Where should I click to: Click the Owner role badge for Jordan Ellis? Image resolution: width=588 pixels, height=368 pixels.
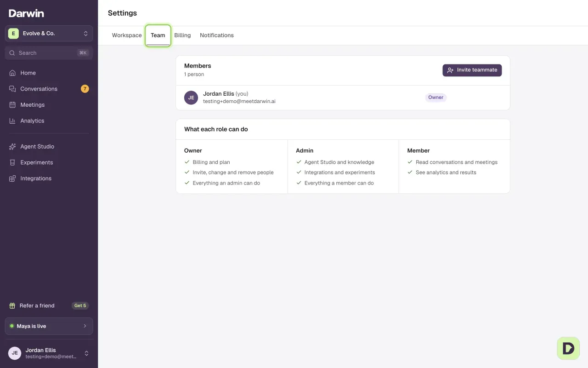pos(436,98)
